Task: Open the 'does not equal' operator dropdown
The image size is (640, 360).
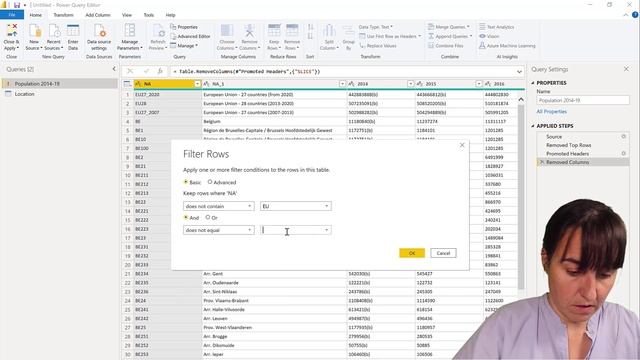Action: pyautogui.click(x=219, y=230)
